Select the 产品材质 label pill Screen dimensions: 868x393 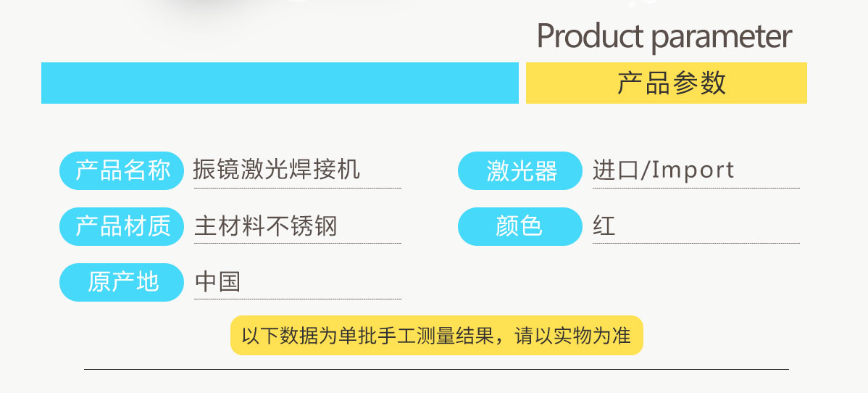[122, 226]
